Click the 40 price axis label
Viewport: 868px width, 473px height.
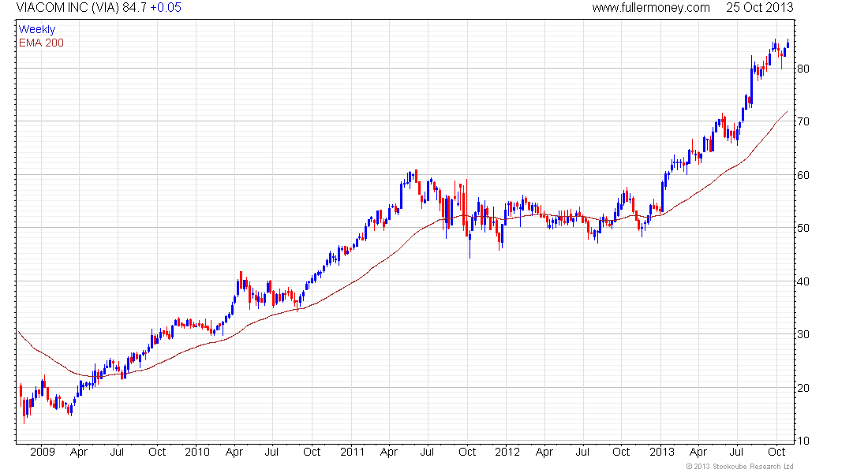point(803,281)
